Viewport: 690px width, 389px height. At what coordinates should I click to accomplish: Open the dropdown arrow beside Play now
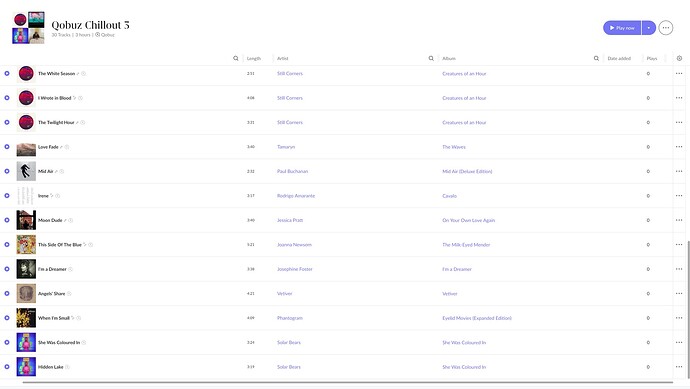click(649, 28)
